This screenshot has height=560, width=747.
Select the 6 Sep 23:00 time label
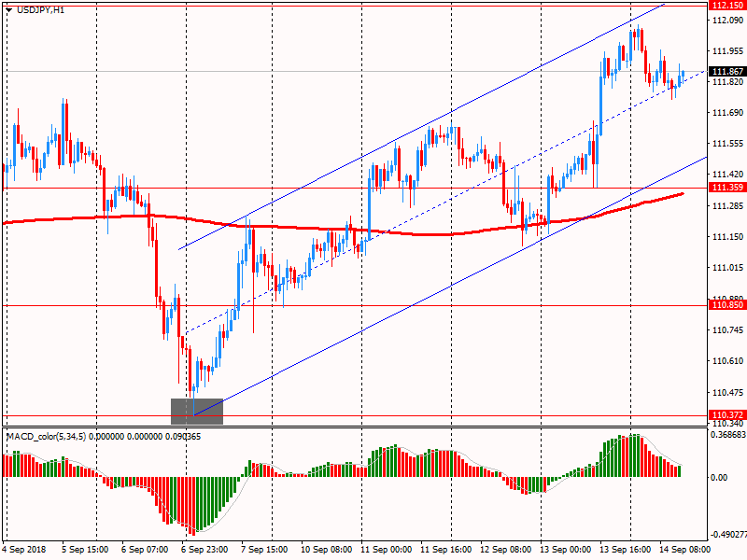[x=204, y=550]
